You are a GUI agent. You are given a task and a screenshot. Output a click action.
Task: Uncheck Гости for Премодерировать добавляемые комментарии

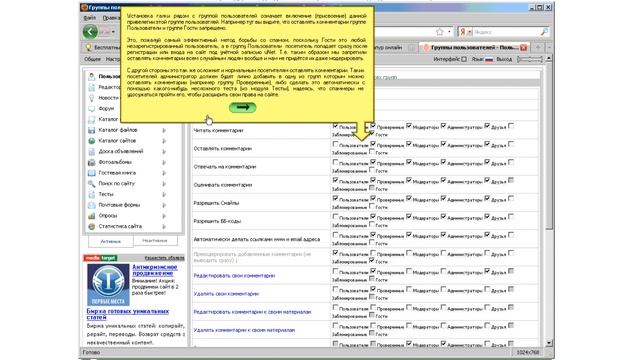point(372,260)
